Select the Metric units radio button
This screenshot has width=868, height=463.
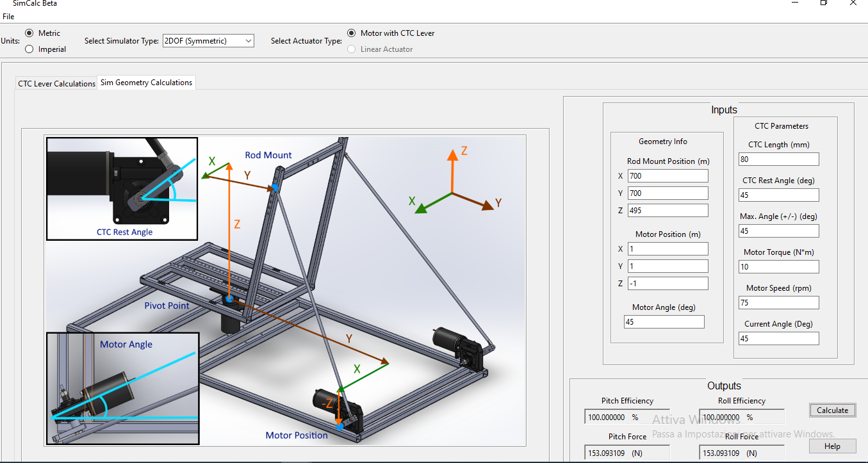pos(29,33)
